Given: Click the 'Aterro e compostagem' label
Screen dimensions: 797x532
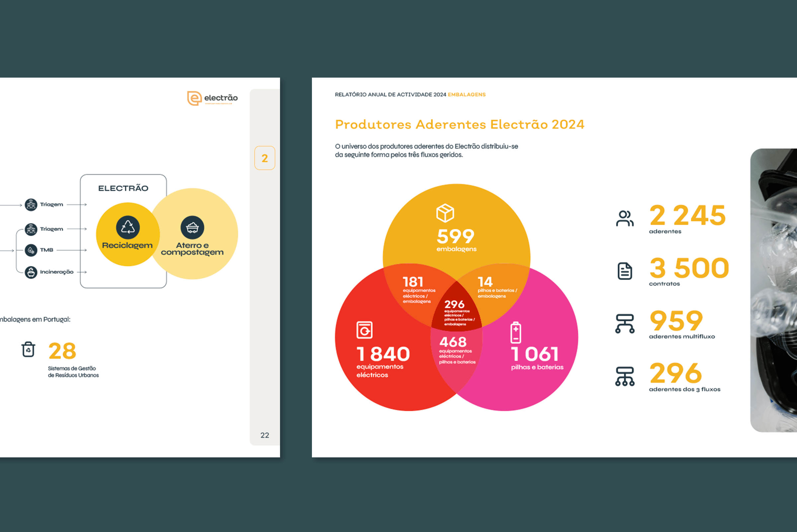Looking at the screenshot, I should [192, 249].
